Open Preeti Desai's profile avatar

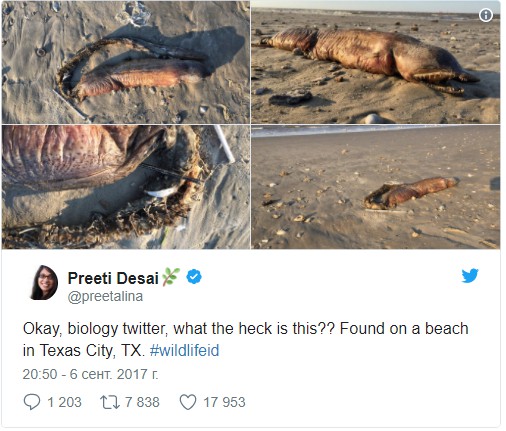pos(45,283)
